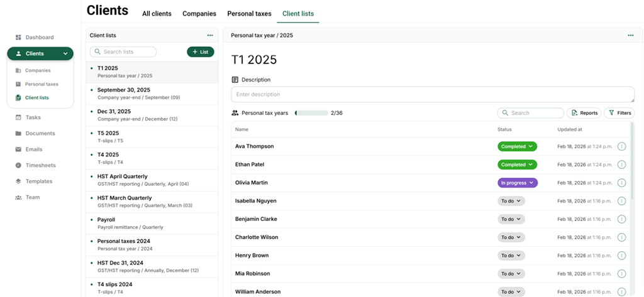Open three-dot menu beside Personal tax year header

click(x=630, y=36)
